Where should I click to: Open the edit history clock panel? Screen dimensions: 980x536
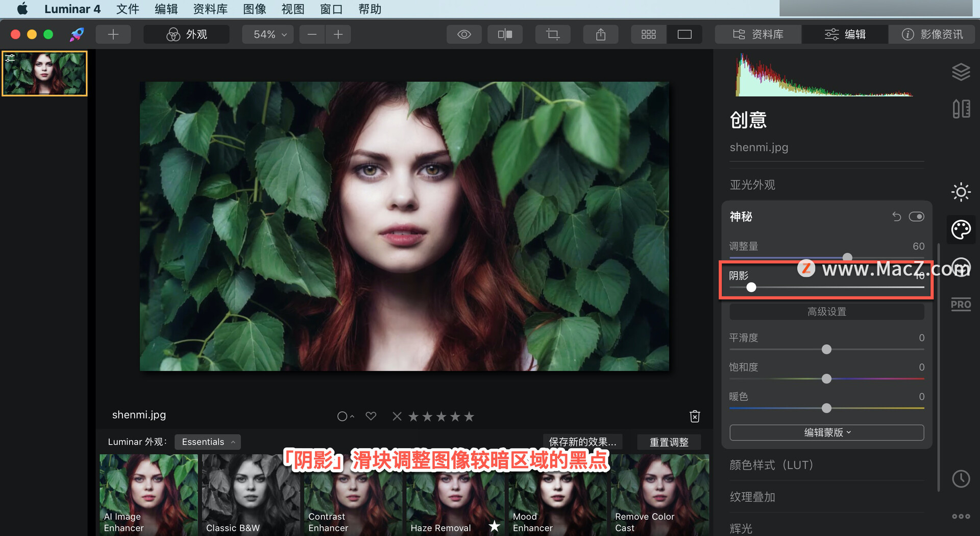click(962, 479)
